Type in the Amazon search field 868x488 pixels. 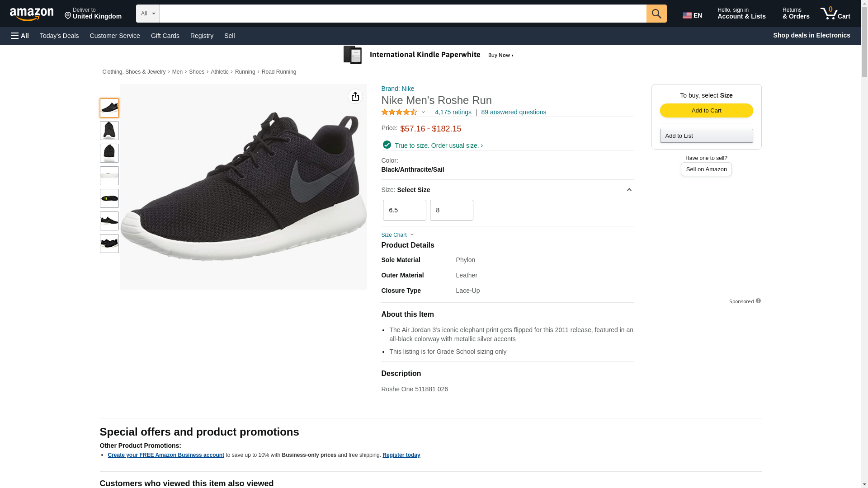pyautogui.click(x=402, y=14)
